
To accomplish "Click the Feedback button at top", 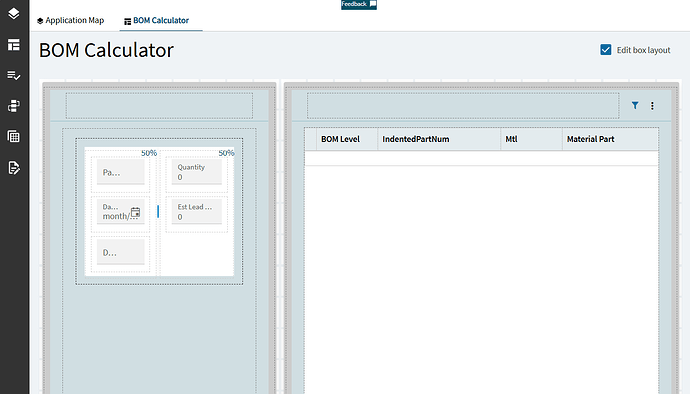I will coord(359,4).
